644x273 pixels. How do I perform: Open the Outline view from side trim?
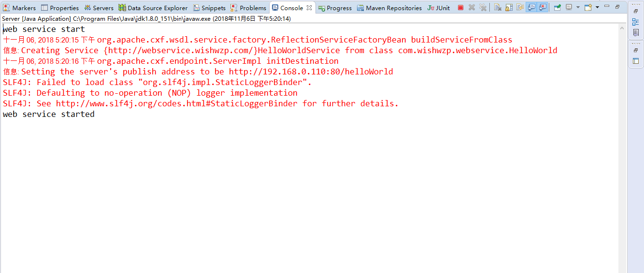click(x=635, y=22)
